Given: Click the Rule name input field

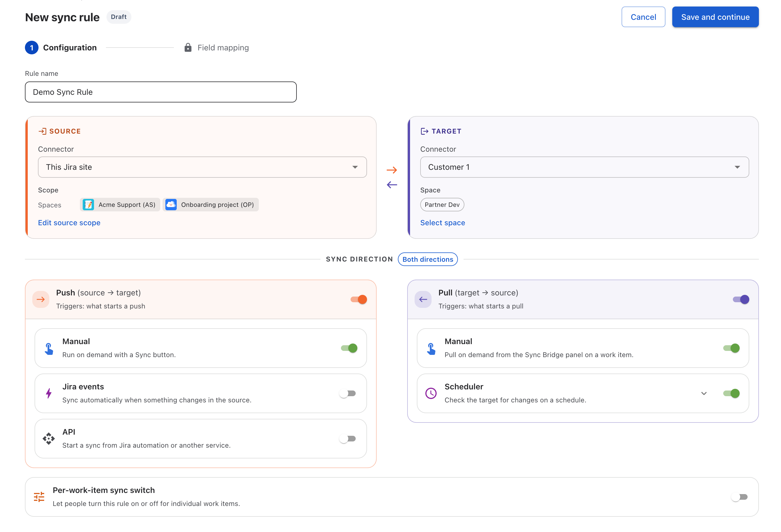Looking at the screenshot, I should click(161, 92).
